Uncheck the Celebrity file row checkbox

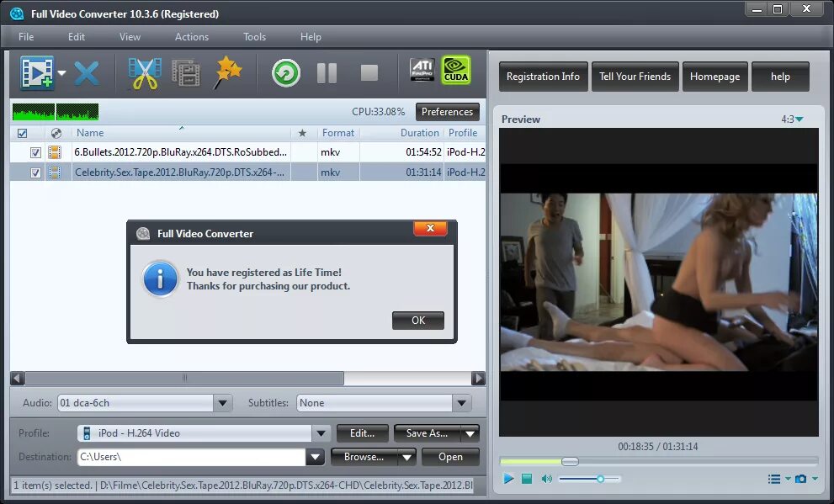click(x=35, y=172)
